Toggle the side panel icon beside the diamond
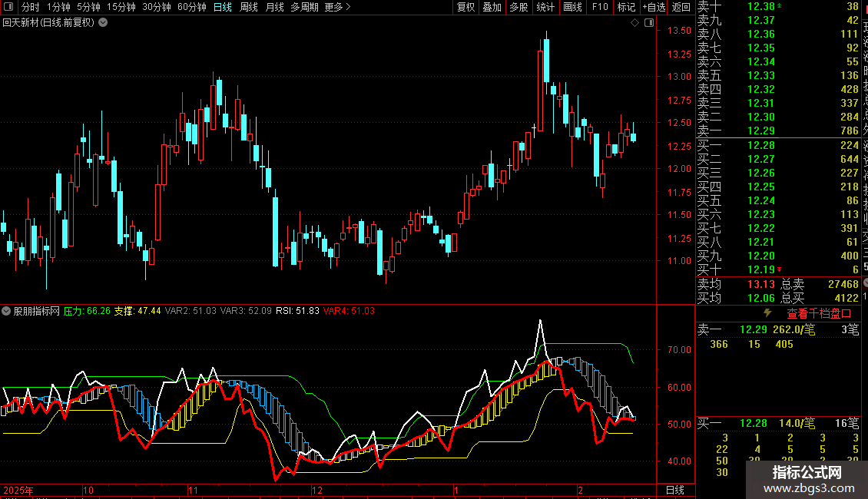This screenshot has width=868, height=499. click(649, 23)
